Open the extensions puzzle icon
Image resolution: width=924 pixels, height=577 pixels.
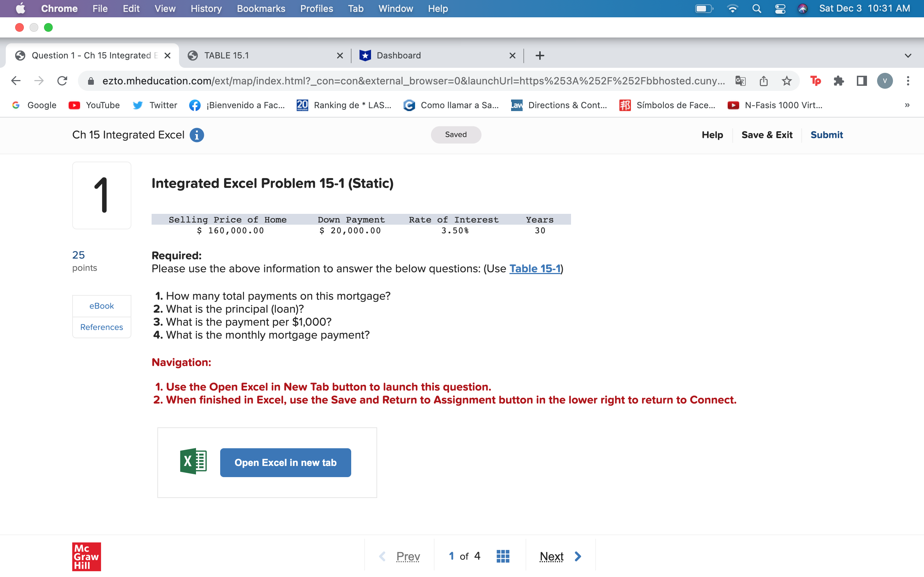(839, 80)
